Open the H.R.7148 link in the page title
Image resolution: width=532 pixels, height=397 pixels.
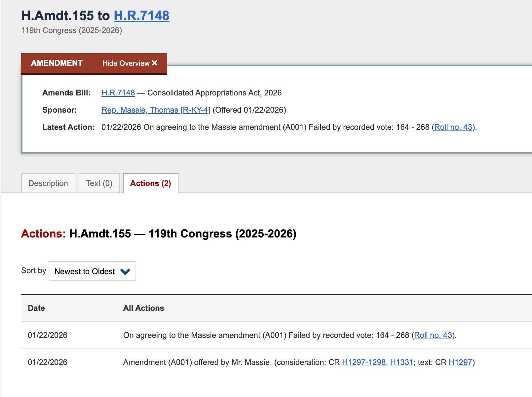point(141,16)
